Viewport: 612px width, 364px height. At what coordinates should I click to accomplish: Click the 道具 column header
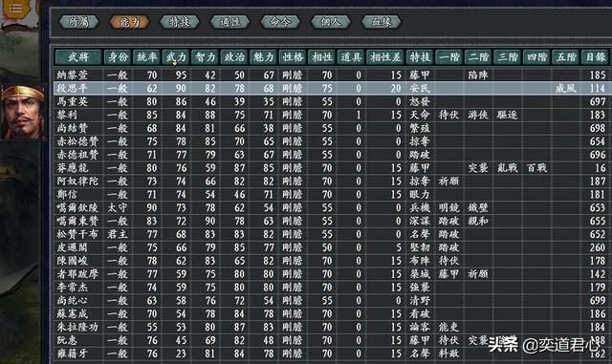(351, 57)
